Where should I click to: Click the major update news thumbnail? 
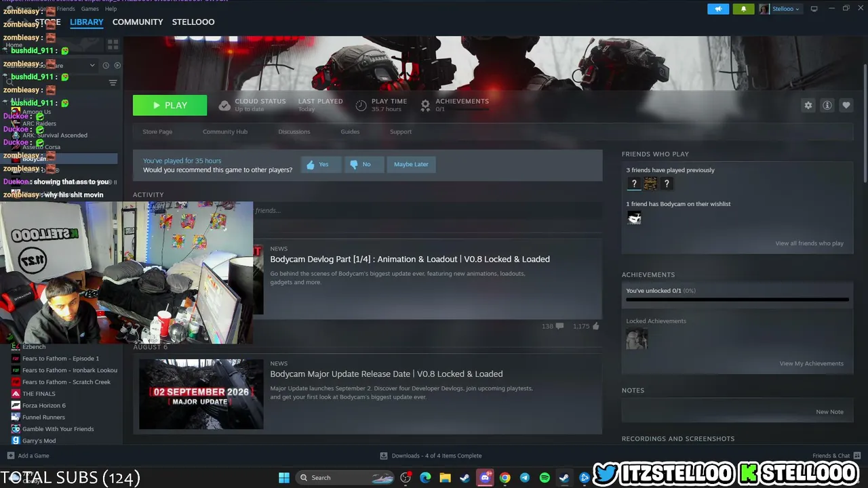[x=201, y=394]
